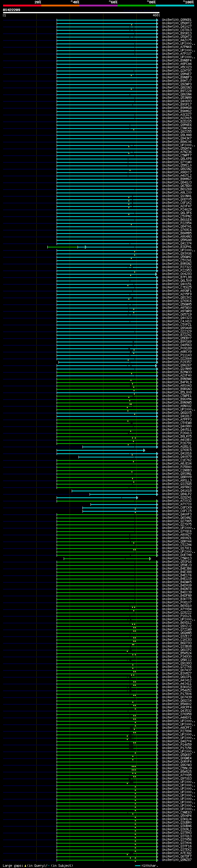Screen dimensions: 197x868
Task: Select the UniRef100_Q41374 label
Action: pyautogui.click(x=177, y=243)
